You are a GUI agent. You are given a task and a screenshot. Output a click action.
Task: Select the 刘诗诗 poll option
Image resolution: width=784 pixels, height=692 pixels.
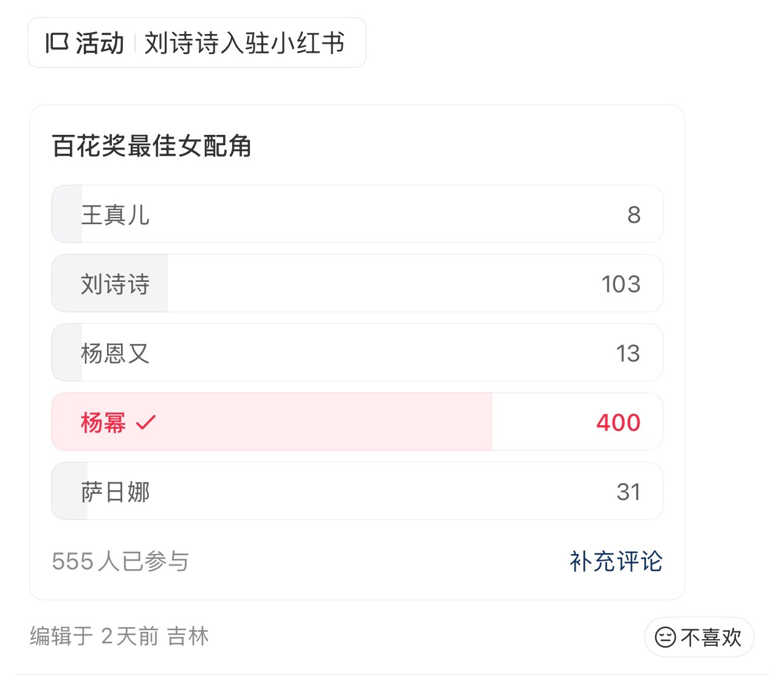(x=357, y=283)
